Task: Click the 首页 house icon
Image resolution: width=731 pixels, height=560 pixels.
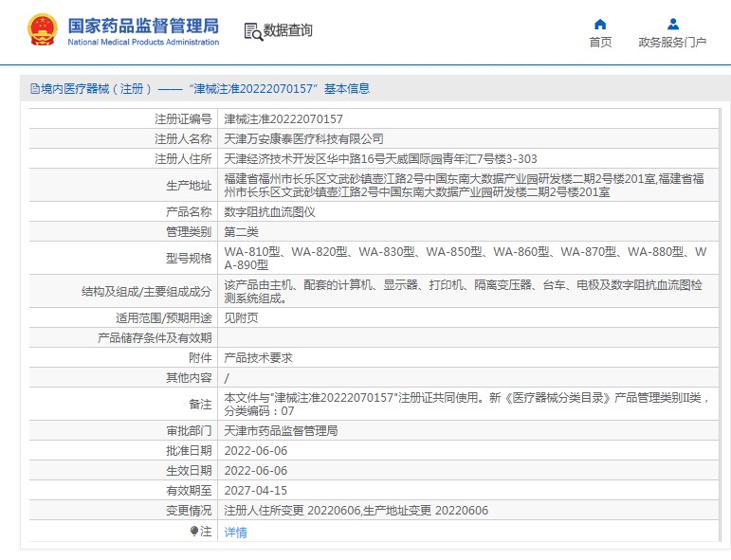Action: [600, 25]
